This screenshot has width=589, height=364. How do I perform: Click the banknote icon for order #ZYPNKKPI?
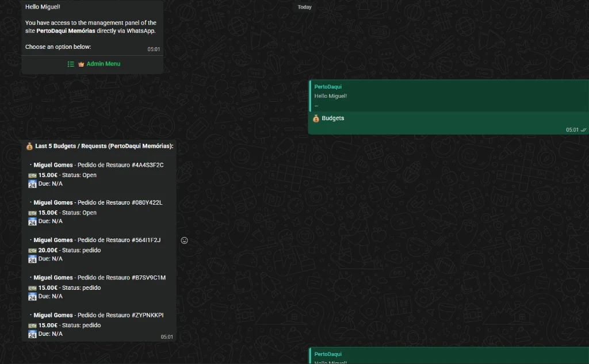pos(32,325)
